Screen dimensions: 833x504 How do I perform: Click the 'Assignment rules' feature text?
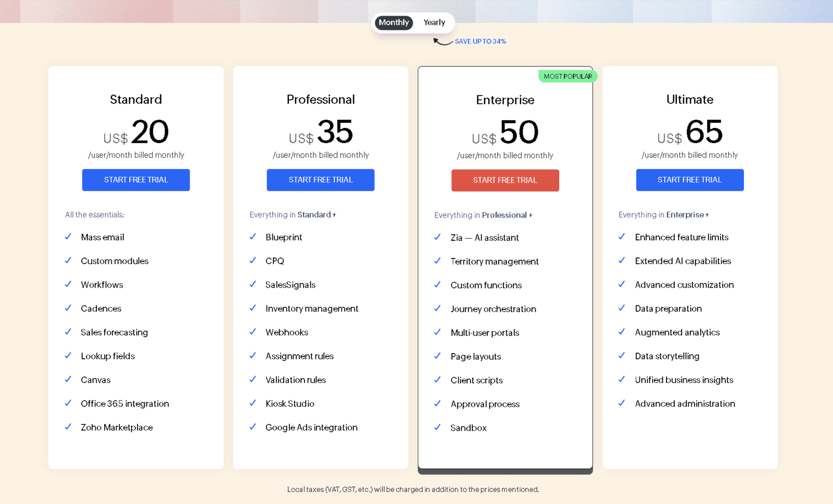[299, 356]
